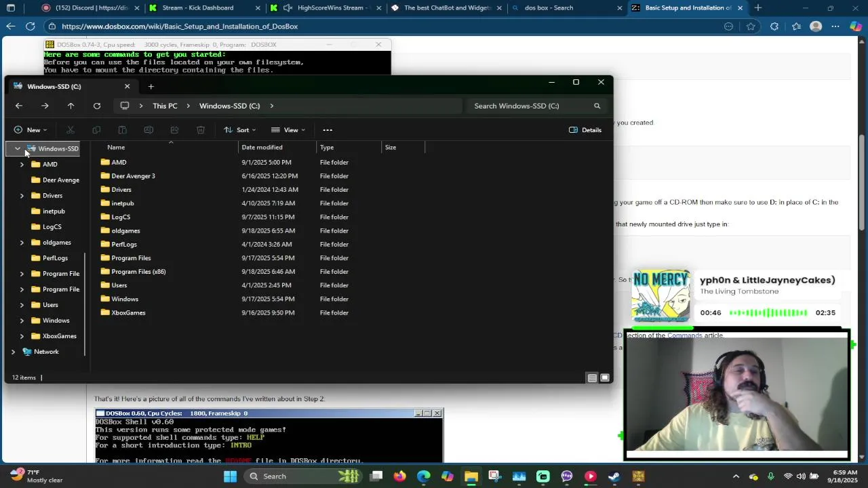Go up one folder level in Explorer
The height and width of the screenshot is (488, 868).
(71, 106)
